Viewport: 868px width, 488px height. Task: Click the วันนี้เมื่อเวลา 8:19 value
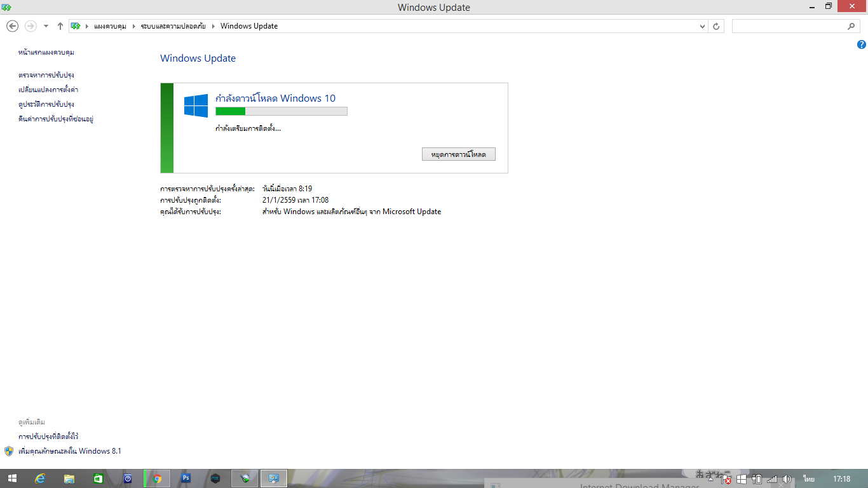[x=287, y=189]
